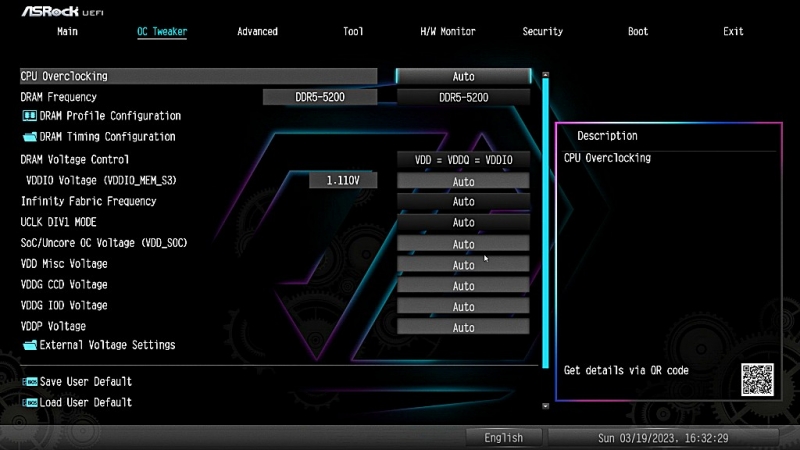
Task: Open DRAM Profile Configuration chip icon
Action: coord(30,116)
